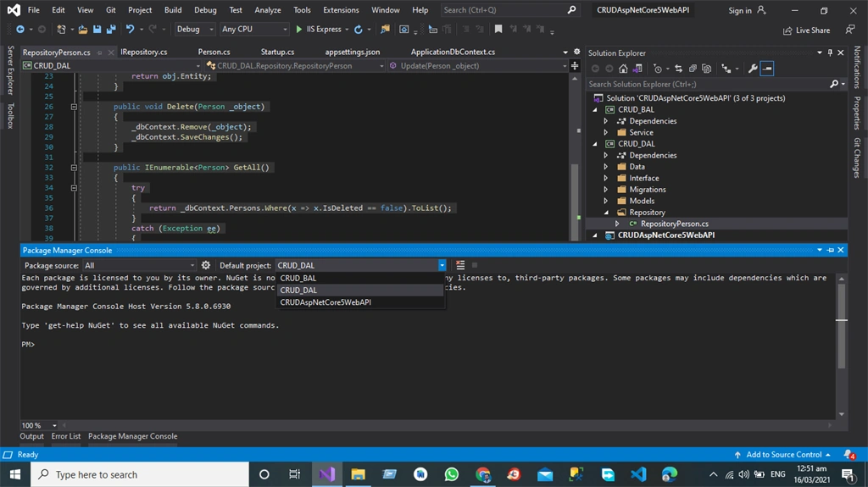Click the Save All toolbar icon
The width and height of the screenshot is (868, 487).
click(x=111, y=30)
